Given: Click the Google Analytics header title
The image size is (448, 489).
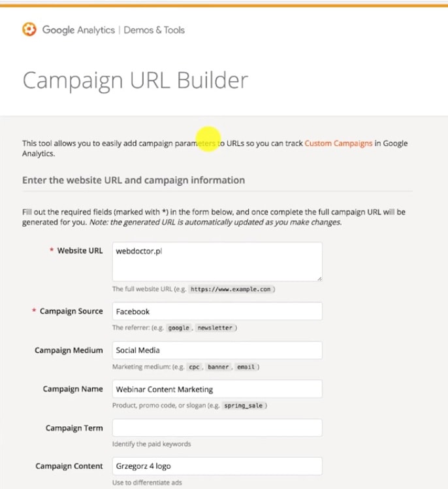Looking at the screenshot, I should [x=78, y=30].
